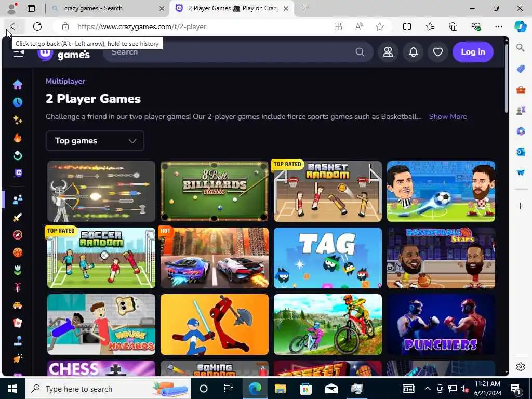532x399 pixels.
Task: Open Trending games (flame icon) in sidebar
Action: pyautogui.click(x=18, y=138)
